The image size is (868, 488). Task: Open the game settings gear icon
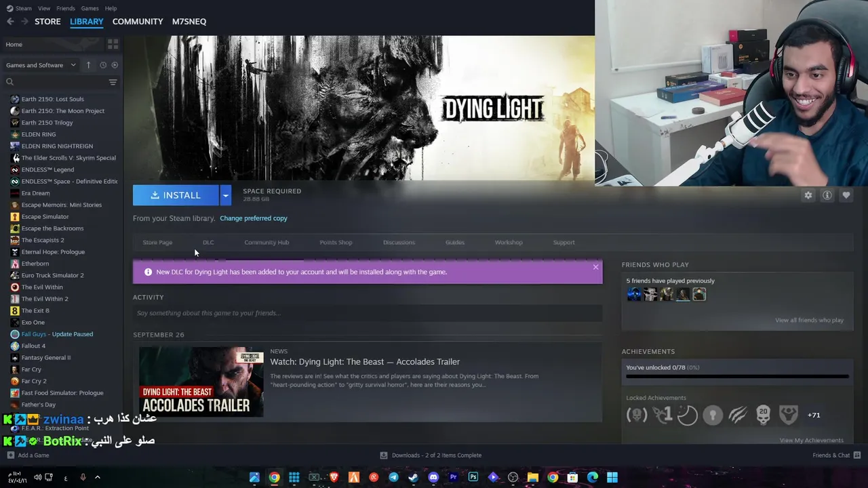808,195
